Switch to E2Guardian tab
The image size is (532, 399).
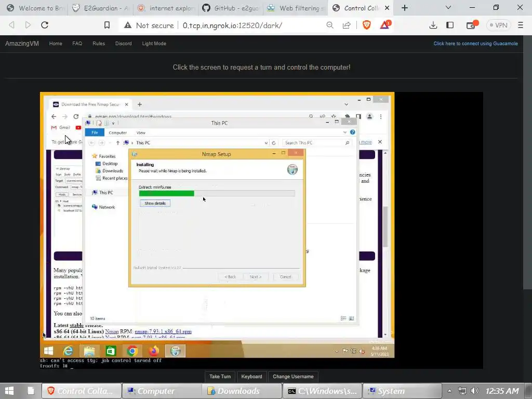[x=100, y=8]
